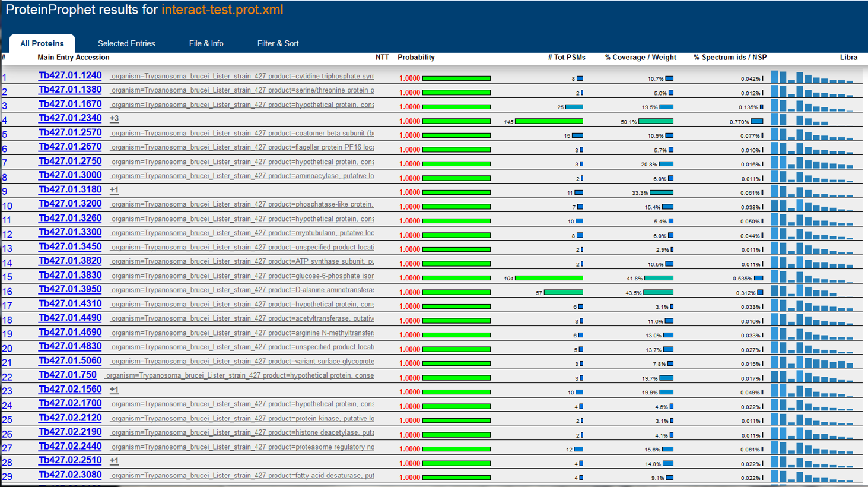This screenshot has width=868, height=487.
Task: Expand the +1 group beside Tb427.02.2510
Action: pos(114,461)
